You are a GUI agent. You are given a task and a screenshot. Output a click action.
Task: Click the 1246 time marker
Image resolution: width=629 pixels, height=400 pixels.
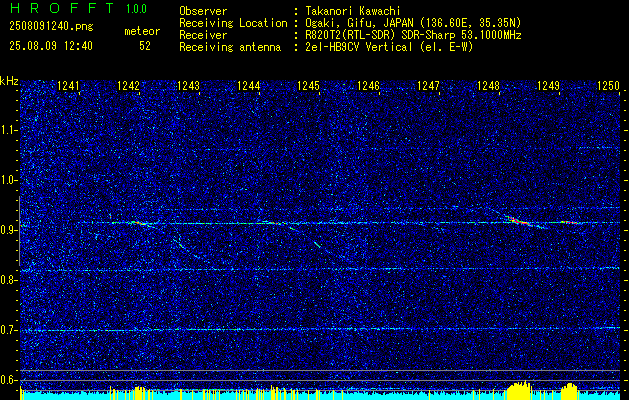tap(368, 86)
